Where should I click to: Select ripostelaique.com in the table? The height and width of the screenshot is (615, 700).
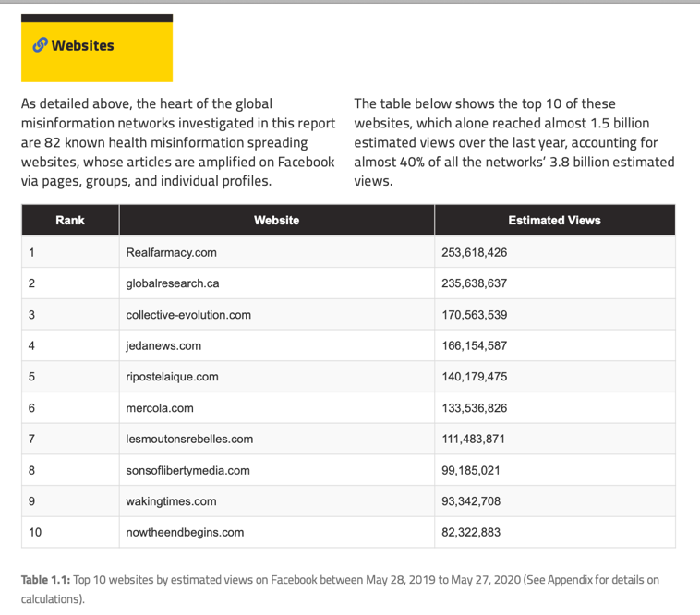[173, 377]
